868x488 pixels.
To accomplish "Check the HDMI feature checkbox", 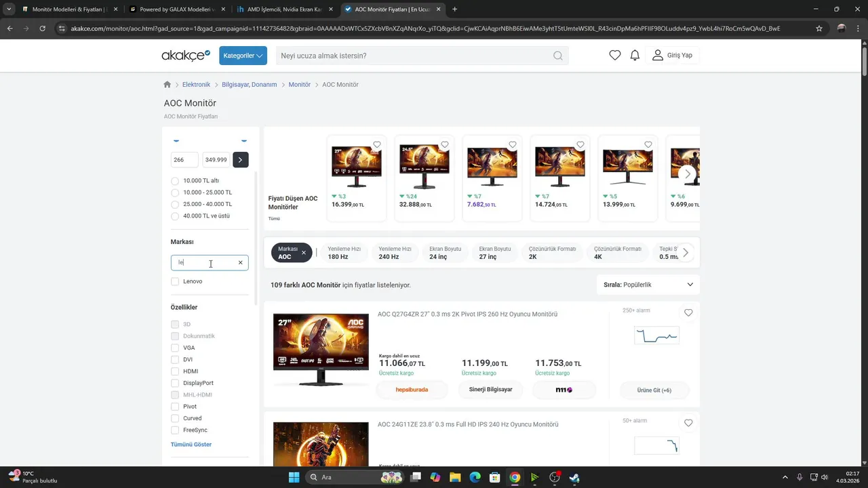I will pos(175,371).
